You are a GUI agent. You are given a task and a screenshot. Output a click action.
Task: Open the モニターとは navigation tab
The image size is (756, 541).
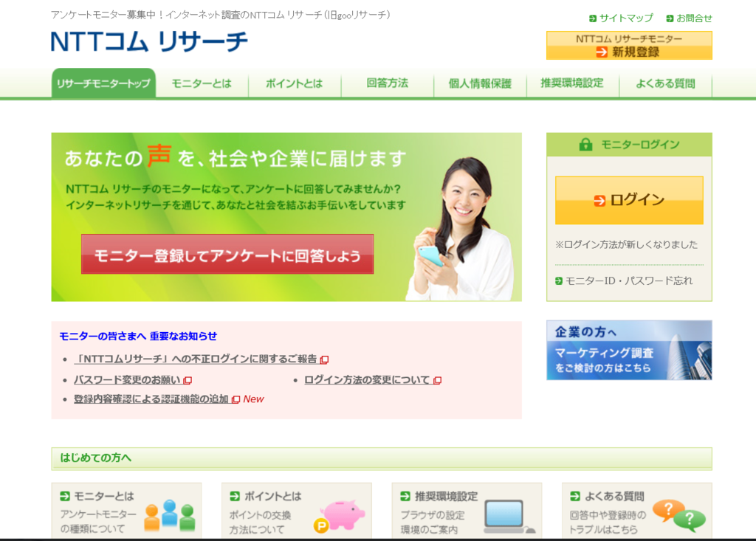click(x=202, y=83)
